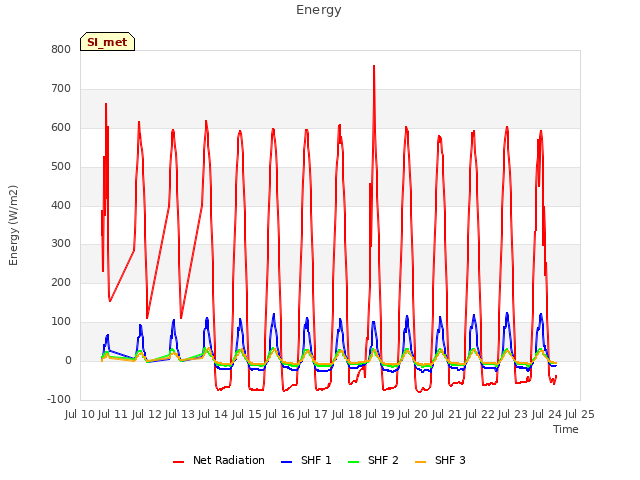Click the -100 y-axis tick label
This screenshot has height=480, width=640.
coord(59,400)
